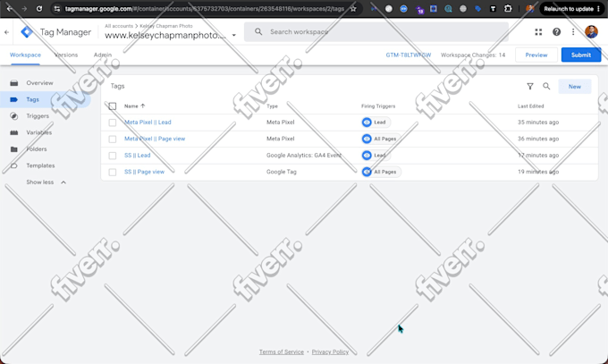Click 35 minutes ago timestamp
Screen dimensions: 608x364
[538, 123]
